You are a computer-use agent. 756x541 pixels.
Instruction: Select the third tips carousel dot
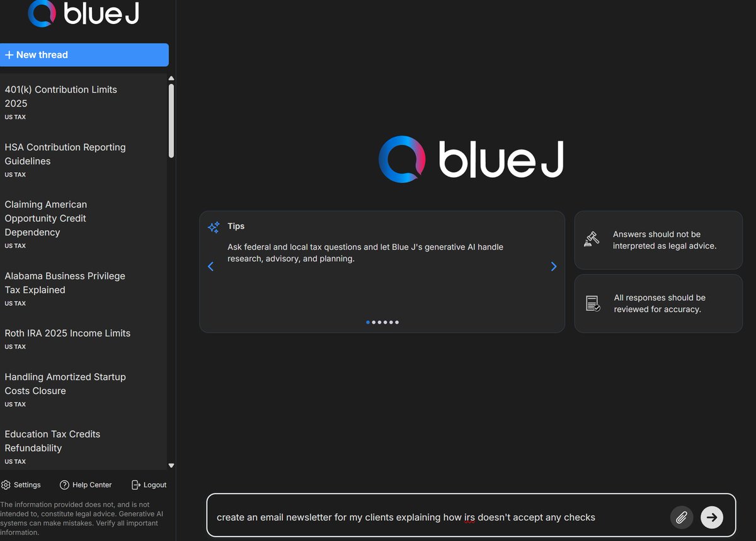pos(379,322)
